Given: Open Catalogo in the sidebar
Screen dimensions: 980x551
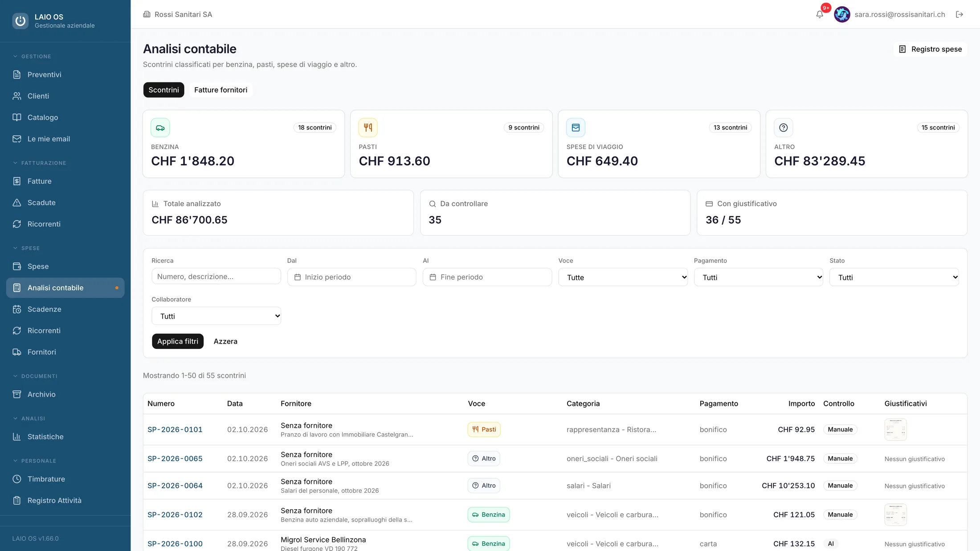Looking at the screenshot, I should click(x=65, y=117).
